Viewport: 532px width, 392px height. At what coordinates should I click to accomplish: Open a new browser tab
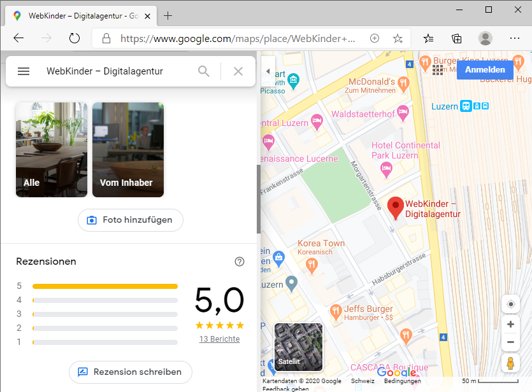point(168,15)
